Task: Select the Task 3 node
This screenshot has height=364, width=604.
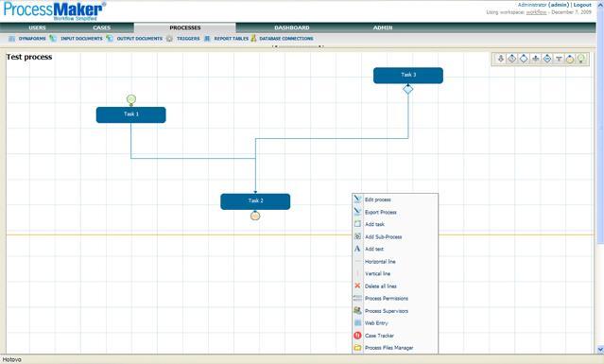Action: click(408, 75)
